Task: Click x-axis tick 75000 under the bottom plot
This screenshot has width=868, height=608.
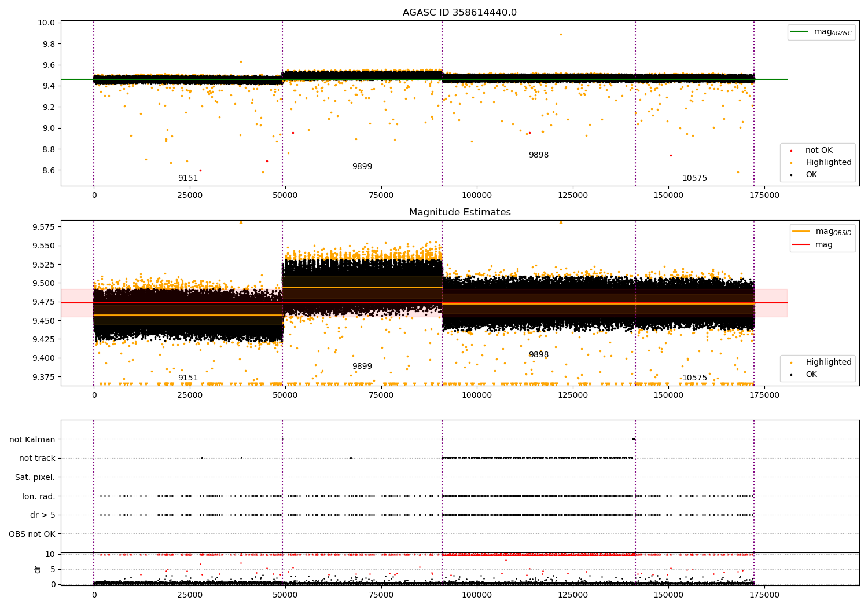Action: point(381,594)
